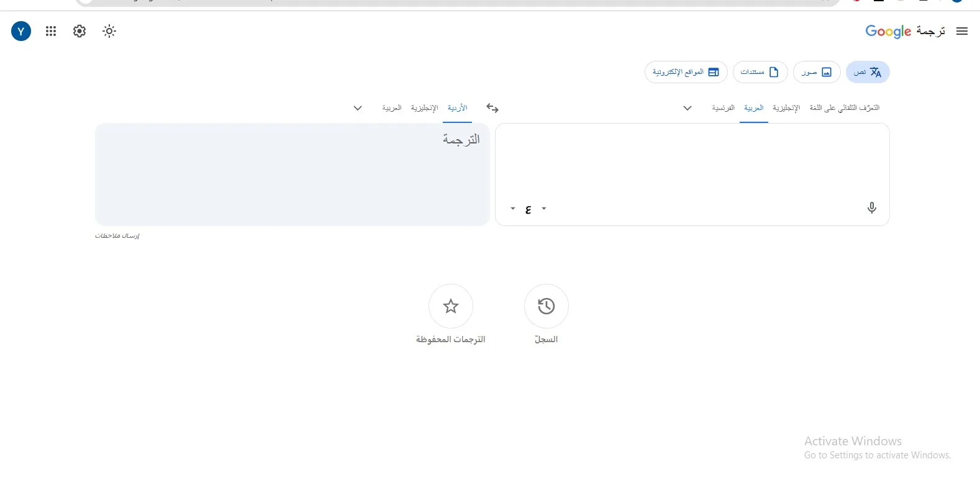The height and width of the screenshot is (485, 980).
Task: Set source language to الفرنسية
Action: (x=724, y=108)
